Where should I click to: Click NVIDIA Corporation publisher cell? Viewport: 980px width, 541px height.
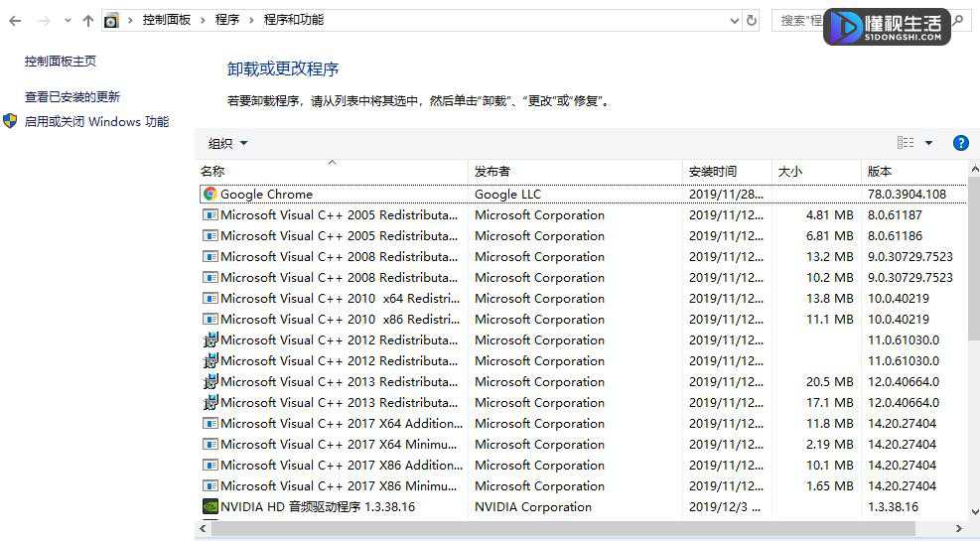533,506
